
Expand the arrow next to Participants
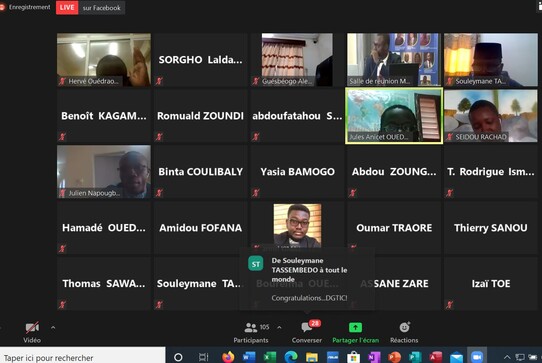click(x=279, y=327)
